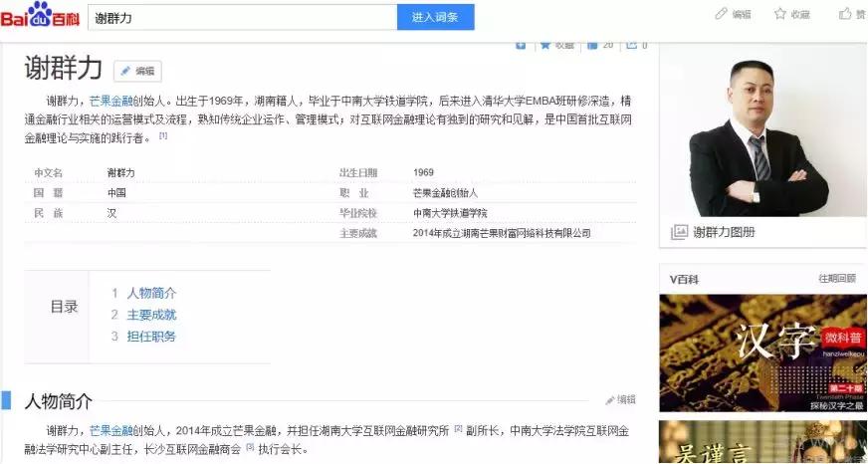Click the 中南大学铁道学院 value in info table

click(450, 213)
